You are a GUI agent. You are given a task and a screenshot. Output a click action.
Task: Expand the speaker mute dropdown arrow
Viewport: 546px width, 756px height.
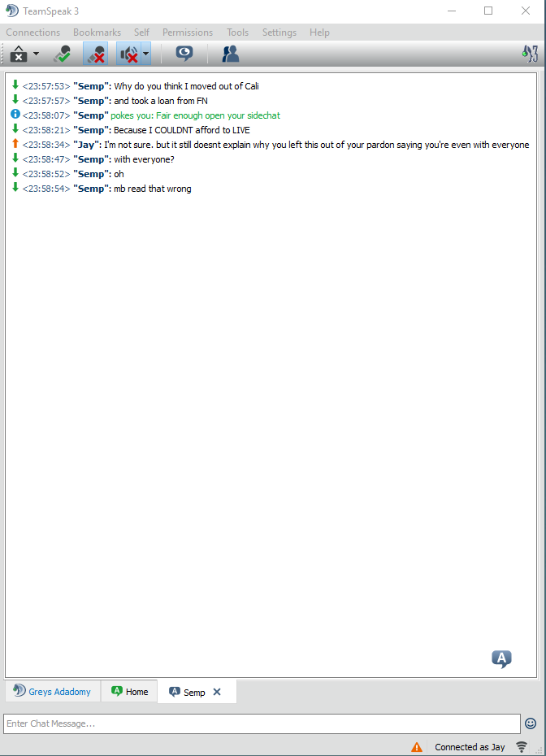click(145, 54)
